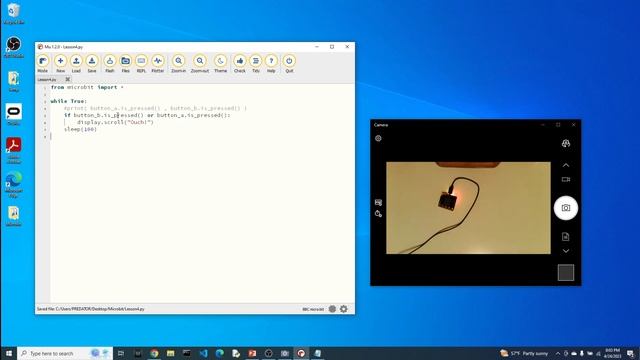Screen dimensions: 640x360
Task: Open weather widget showing Partly sunny
Action: tap(524, 353)
